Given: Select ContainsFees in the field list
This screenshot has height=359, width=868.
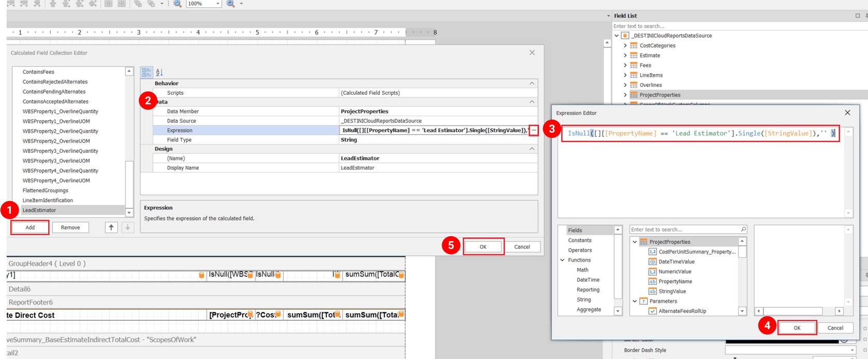Looking at the screenshot, I should [38, 72].
